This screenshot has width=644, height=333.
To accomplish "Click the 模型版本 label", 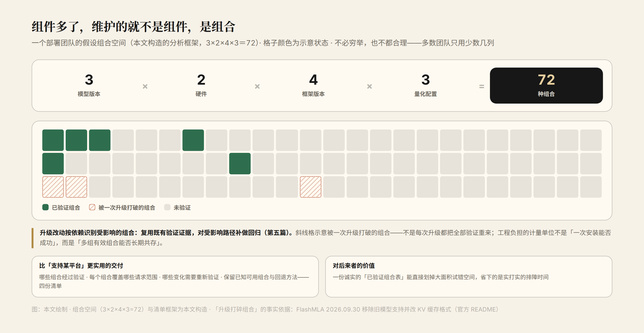I will (x=89, y=94).
